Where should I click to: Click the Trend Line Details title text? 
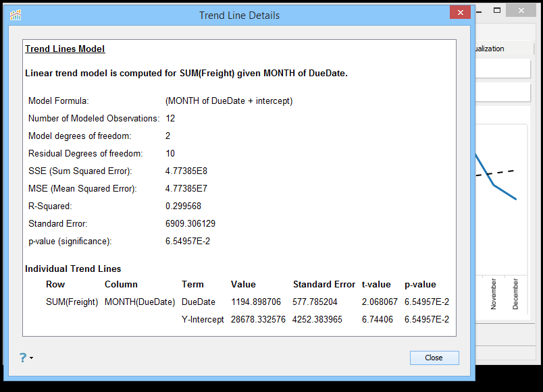coord(239,16)
